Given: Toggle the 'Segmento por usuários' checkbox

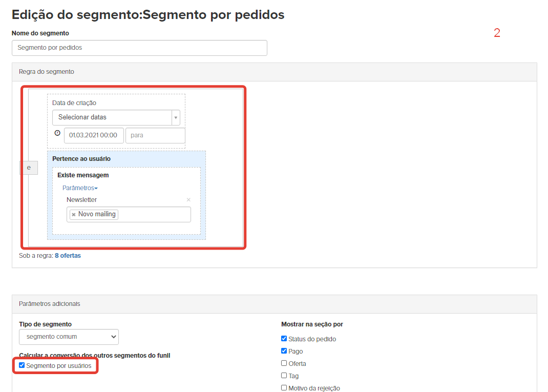Looking at the screenshot, I should [22, 365].
